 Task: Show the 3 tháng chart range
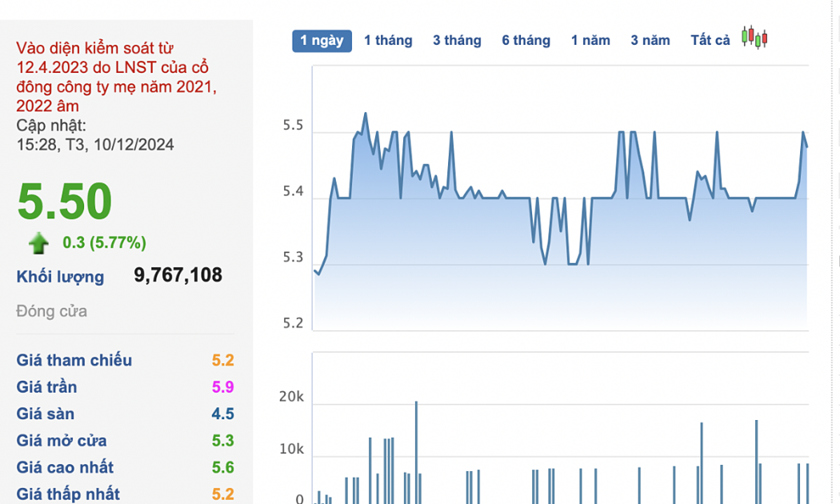[x=457, y=40]
